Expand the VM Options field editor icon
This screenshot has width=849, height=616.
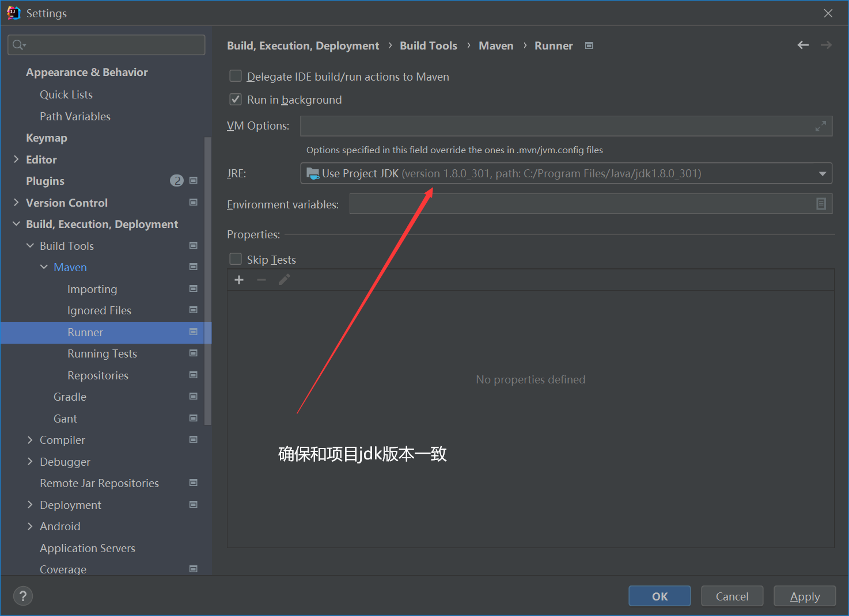point(821,126)
